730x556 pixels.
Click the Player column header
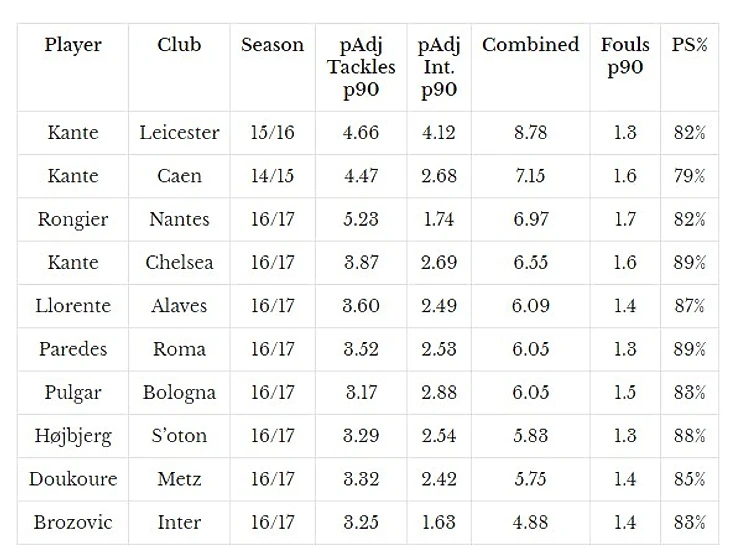tap(73, 46)
